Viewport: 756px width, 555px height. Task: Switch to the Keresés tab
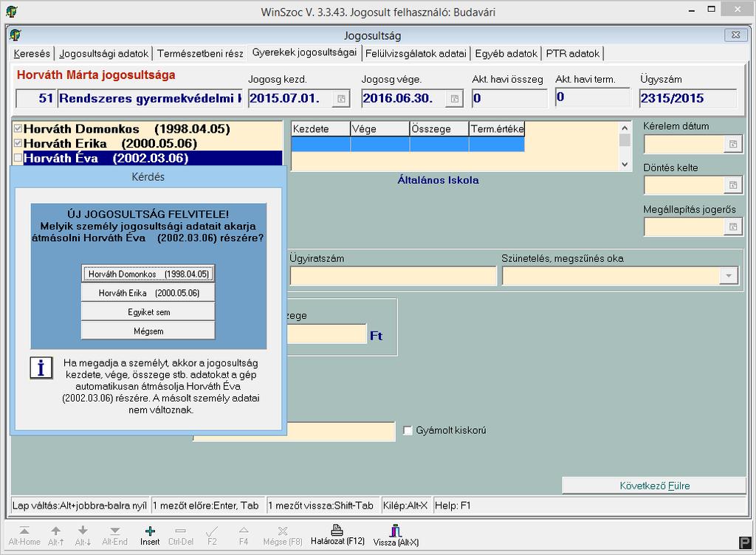pos(32,53)
